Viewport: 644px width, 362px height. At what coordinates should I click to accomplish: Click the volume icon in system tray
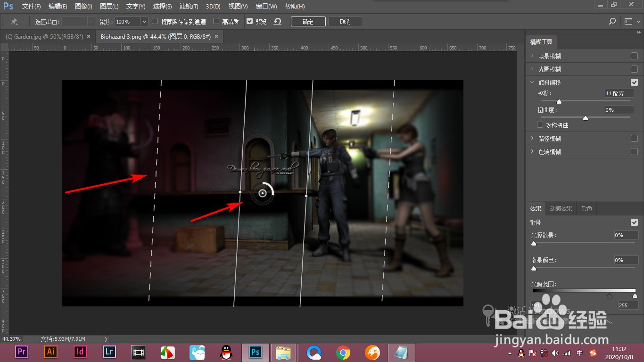(x=555, y=353)
